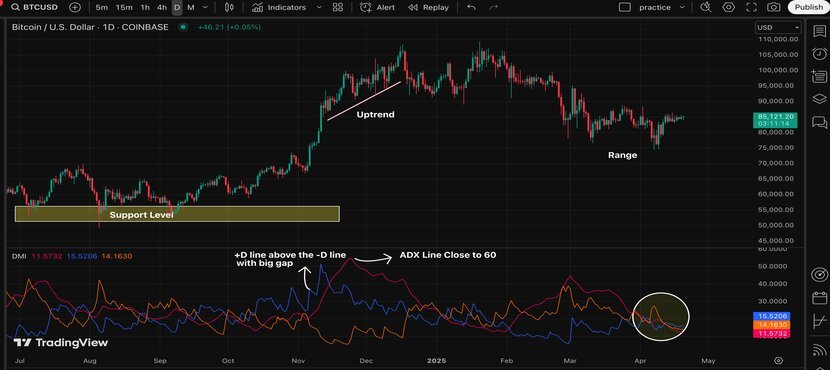The image size is (830, 370).
Task: Undo the last chart action
Action: point(471,7)
